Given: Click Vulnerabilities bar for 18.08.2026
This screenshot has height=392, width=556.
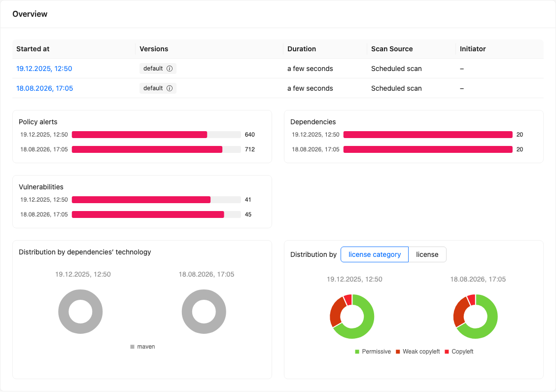Looking at the screenshot, I should tap(156, 214).
